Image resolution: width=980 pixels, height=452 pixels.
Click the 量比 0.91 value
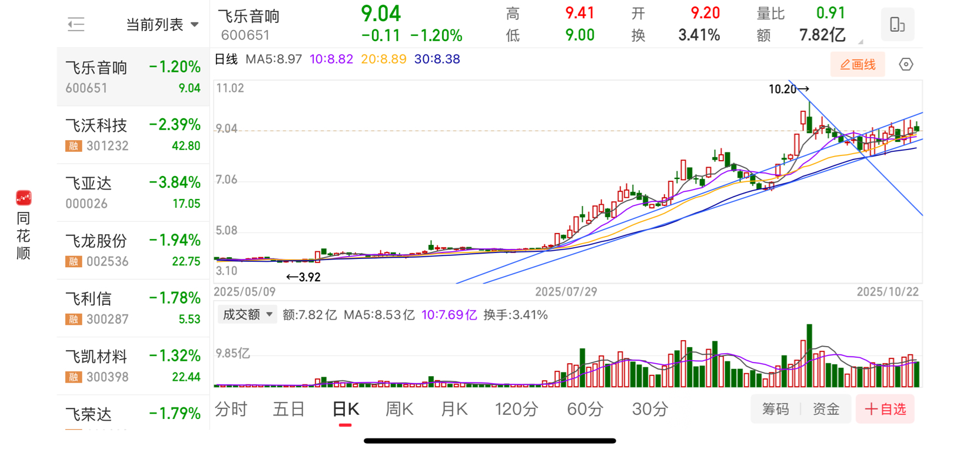(x=830, y=13)
